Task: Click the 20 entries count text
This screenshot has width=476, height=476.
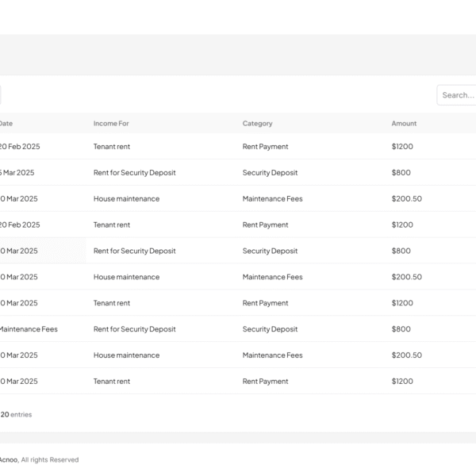Action: tap(16, 414)
